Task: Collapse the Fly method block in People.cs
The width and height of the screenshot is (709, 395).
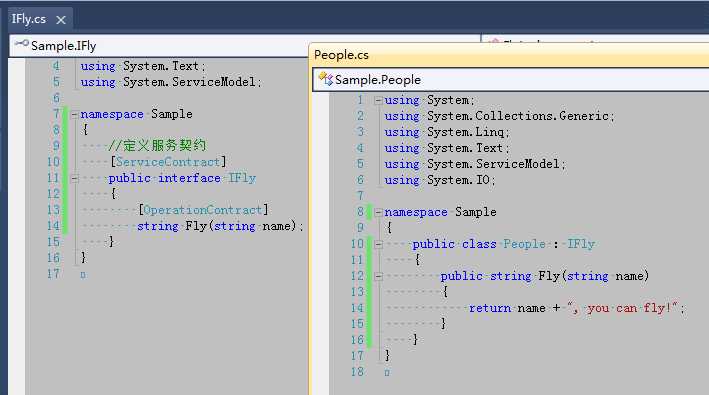Action: coord(378,276)
